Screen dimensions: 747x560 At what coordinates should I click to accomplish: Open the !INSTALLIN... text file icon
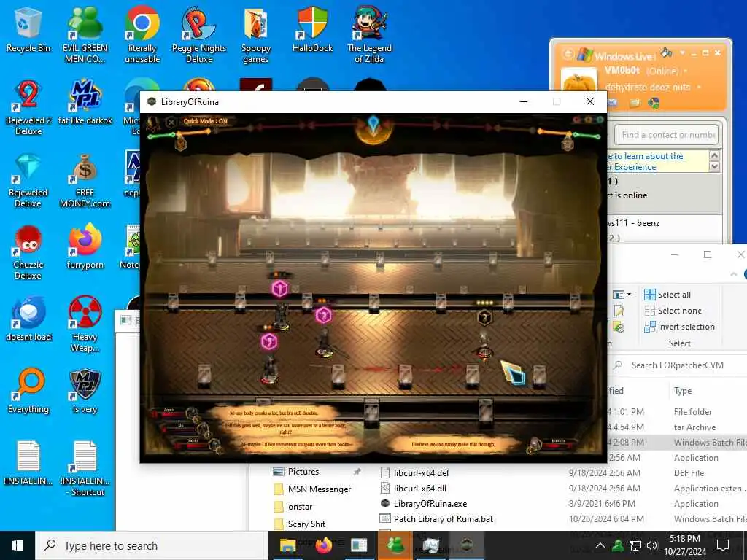28,463
